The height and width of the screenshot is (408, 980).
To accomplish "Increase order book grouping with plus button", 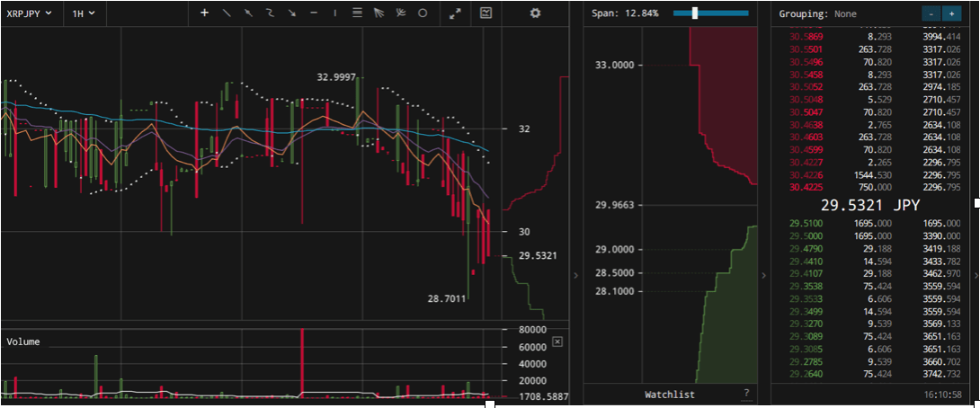I will click(x=952, y=13).
